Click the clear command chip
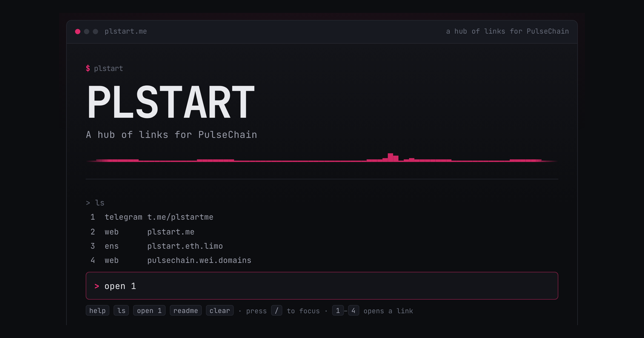Screen dimensions: 644x338 point(219,311)
